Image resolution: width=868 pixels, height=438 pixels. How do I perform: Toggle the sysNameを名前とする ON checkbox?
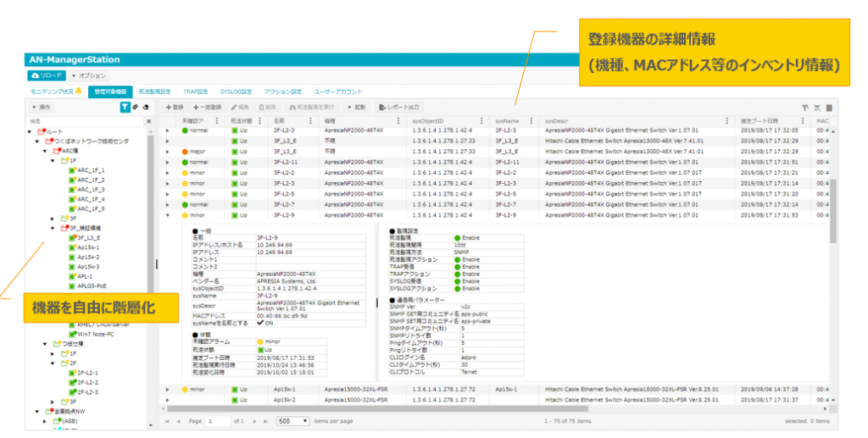coord(260,324)
